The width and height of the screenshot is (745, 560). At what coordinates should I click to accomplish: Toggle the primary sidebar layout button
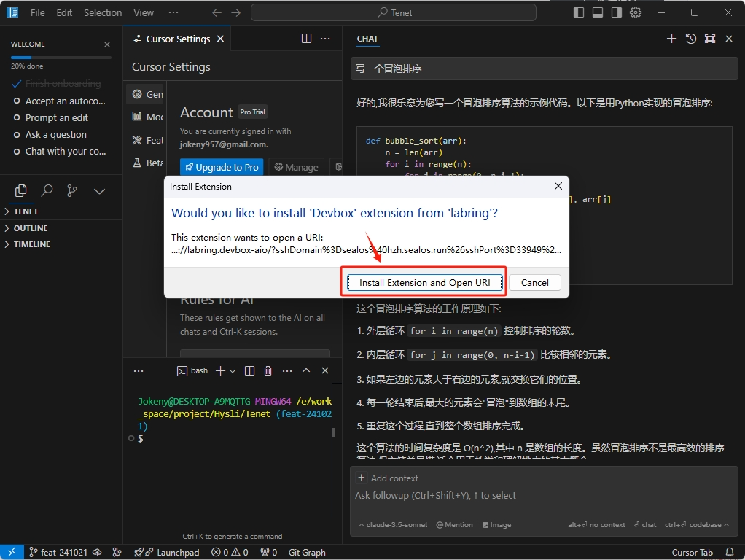[579, 12]
